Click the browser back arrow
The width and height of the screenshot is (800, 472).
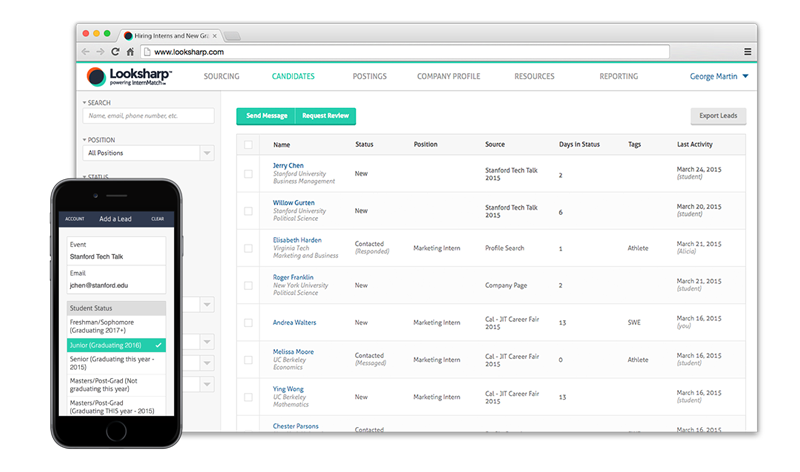click(x=85, y=52)
